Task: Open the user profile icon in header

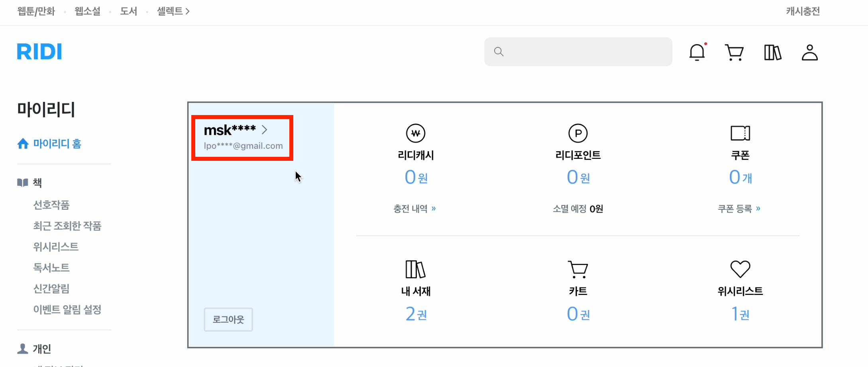Action: (x=809, y=52)
